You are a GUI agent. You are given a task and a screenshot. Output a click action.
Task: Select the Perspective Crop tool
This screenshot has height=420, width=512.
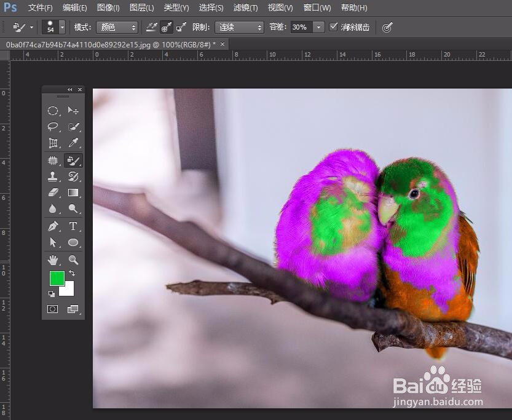pyautogui.click(x=53, y=143)
